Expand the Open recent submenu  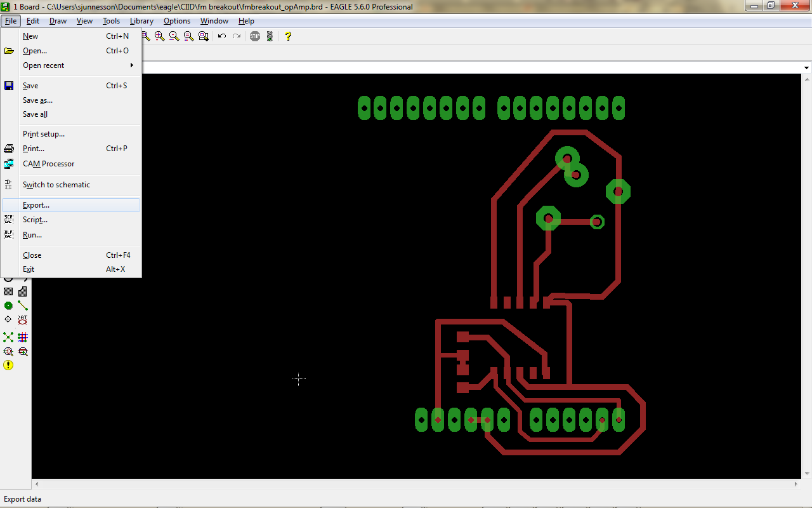coord(71,65)
